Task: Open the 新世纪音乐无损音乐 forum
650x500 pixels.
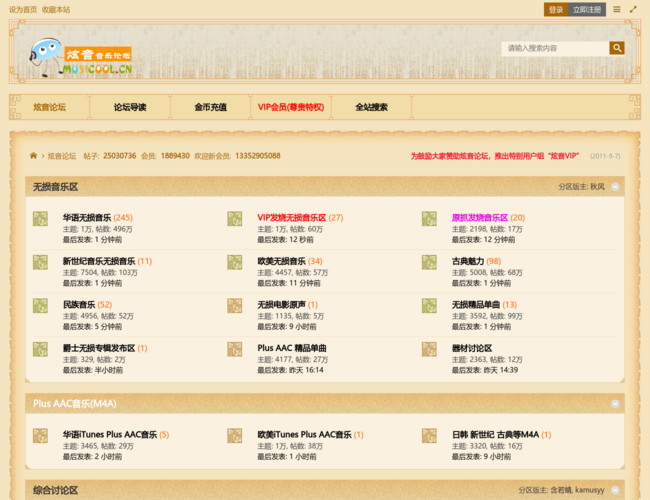Action: point(99,261)
